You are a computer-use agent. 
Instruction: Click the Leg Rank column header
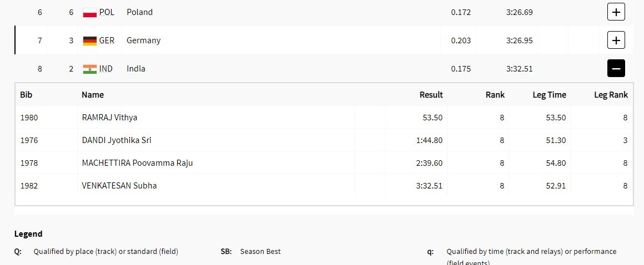(x=611, y=95)
